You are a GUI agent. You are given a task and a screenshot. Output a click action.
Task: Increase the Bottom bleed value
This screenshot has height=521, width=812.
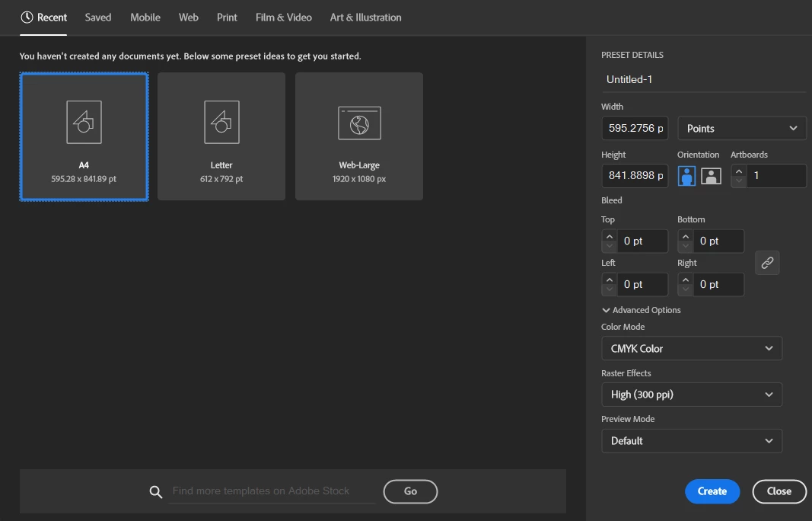[686, 236]
